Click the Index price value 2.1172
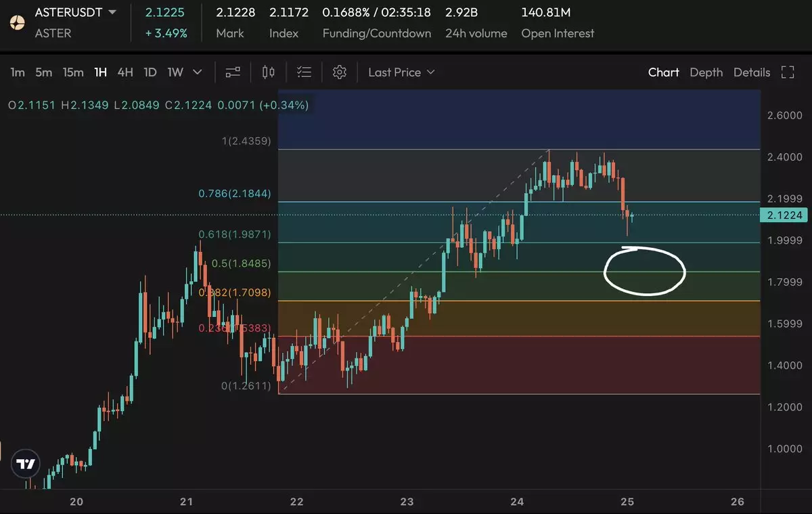812x514 pixels. 289,12
